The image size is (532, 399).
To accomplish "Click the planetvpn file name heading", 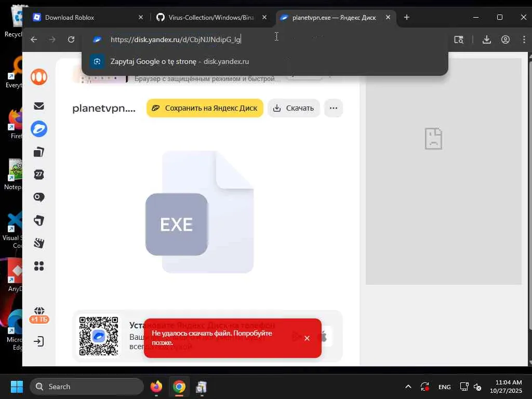I will click(x=104, y=108).
